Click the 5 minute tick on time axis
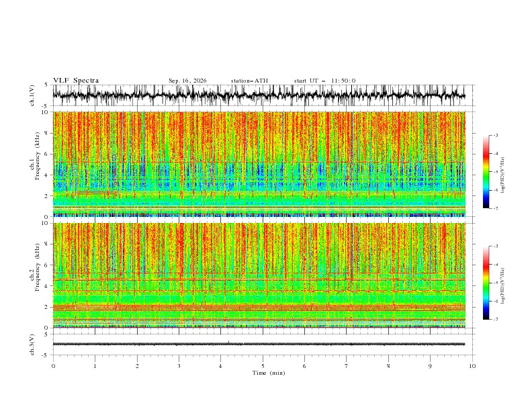532x411 pixels. pos(263,366)
